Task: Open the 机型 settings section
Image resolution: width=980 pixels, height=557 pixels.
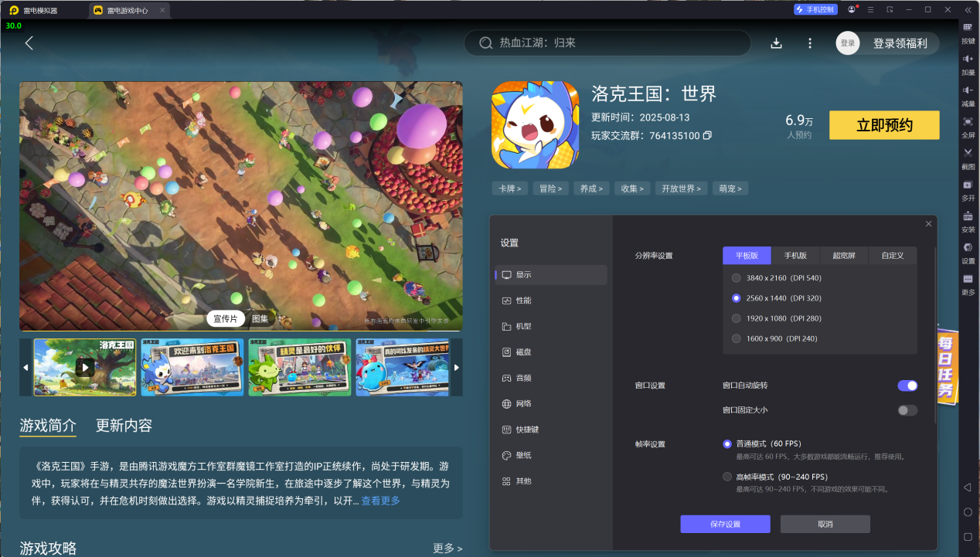Action: coord(551,326)
